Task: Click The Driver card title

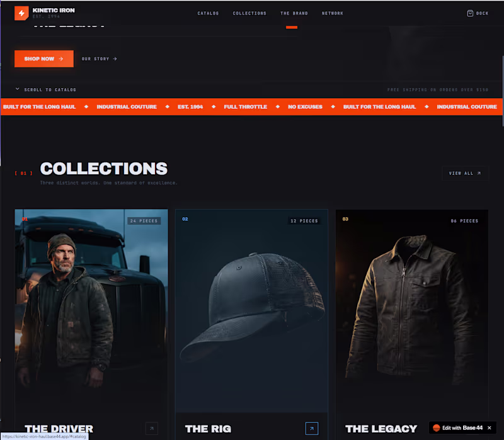Action: 59,429
